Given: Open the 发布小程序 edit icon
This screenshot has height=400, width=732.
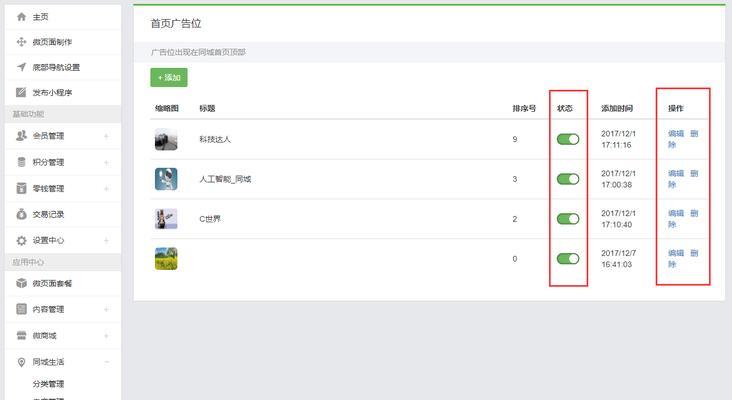Looking at the screenshot, I should click(21, 92).
